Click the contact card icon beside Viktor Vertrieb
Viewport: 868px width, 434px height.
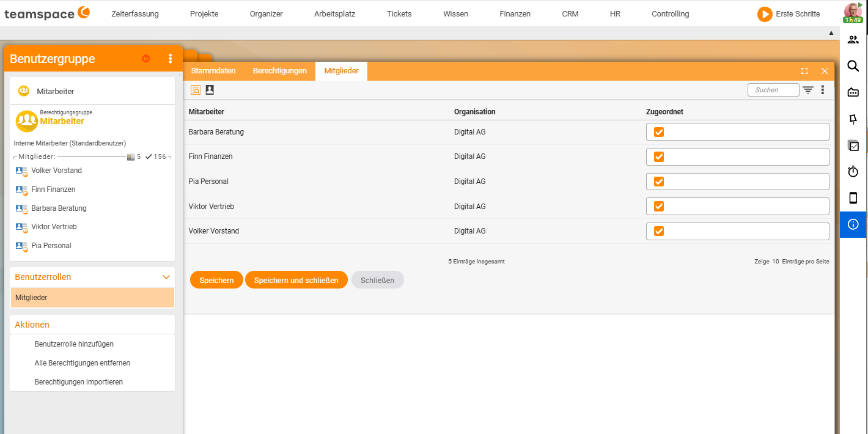point(22,227)
